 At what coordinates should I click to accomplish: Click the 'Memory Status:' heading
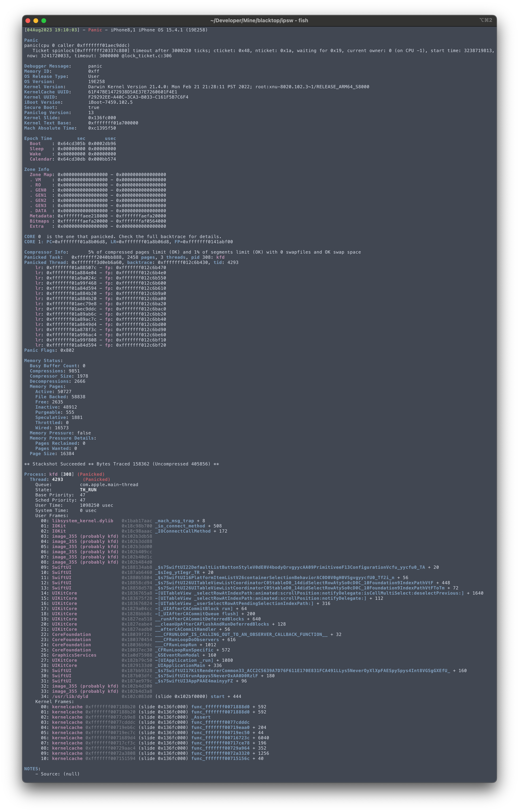tap(44, 361)
